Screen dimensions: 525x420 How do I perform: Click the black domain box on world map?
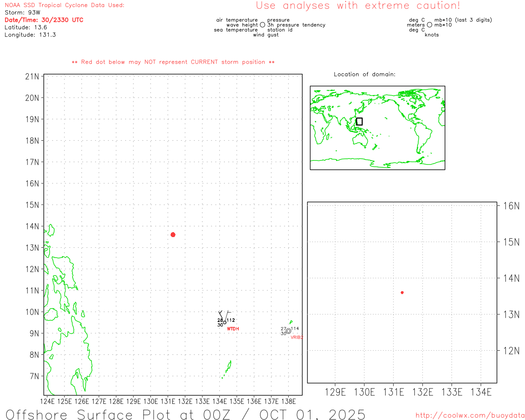(x=359, y=121)
